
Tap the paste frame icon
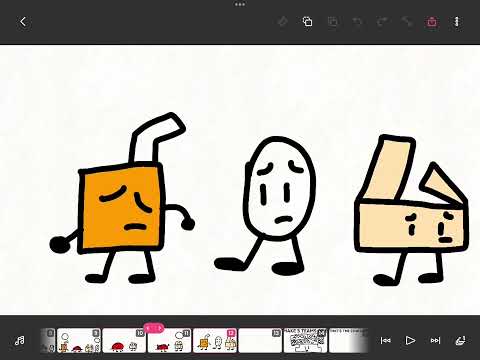(x=332, y=22)
